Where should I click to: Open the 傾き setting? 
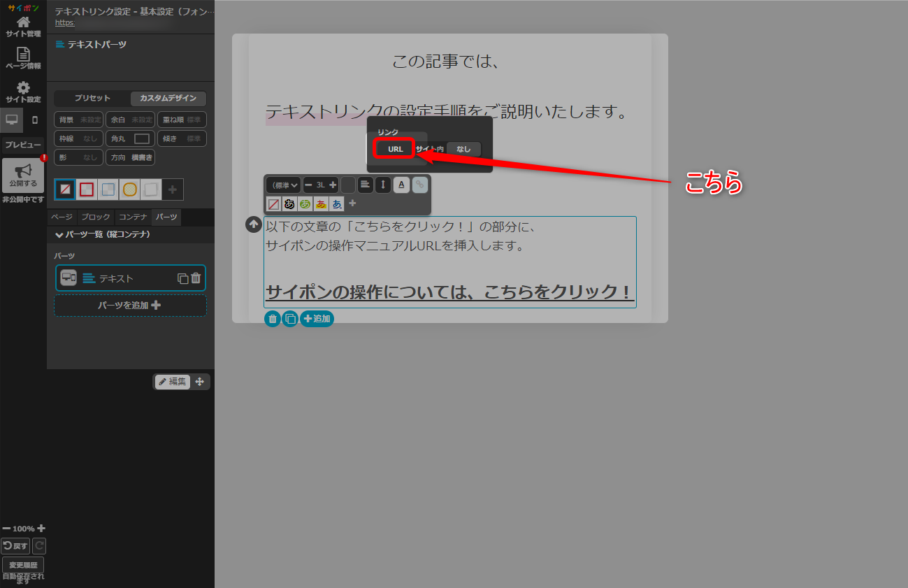click(182, 138)
